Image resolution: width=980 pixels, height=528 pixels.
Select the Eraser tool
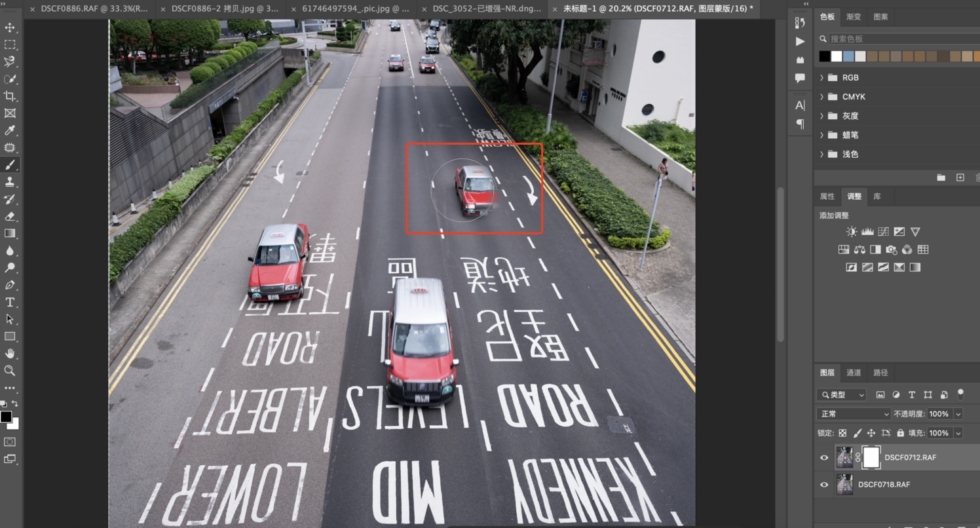click(x=10, y=216)
